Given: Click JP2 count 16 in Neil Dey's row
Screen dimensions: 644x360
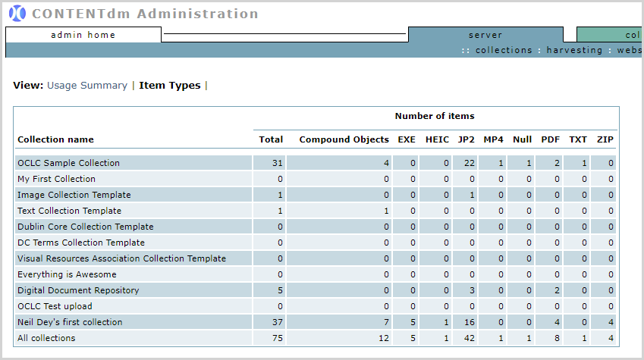Looking at the screenshot, I should point(470,322).
